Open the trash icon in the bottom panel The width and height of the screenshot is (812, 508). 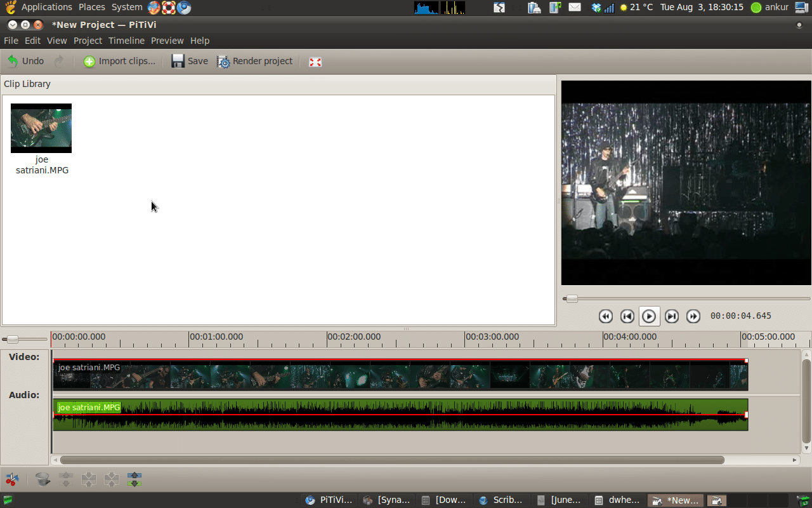click(x=804, y=500)
